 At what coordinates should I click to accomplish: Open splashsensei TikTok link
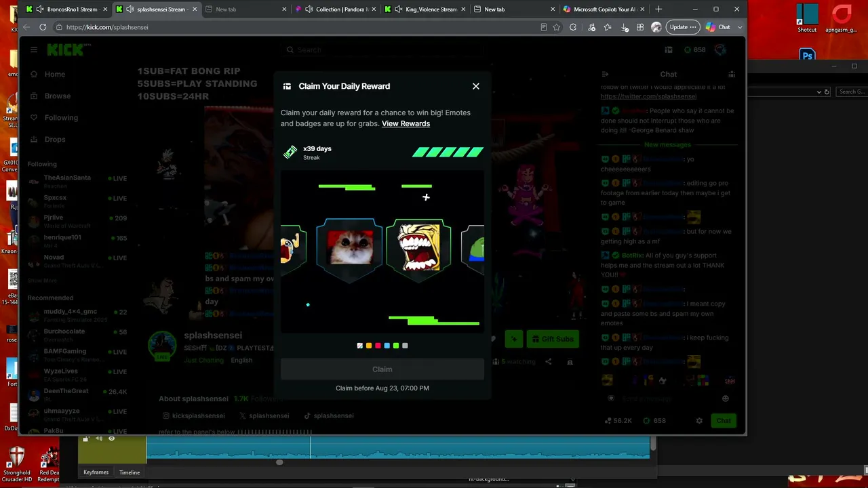pos(329,416)
